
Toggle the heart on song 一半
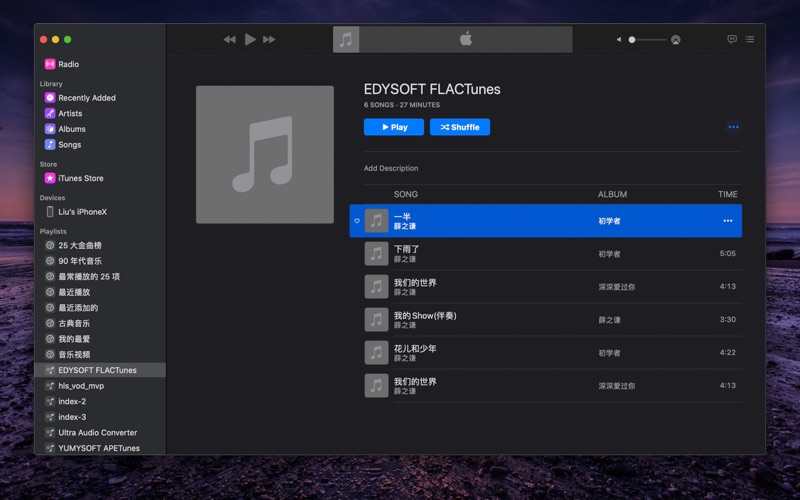[x=357, y=221]
